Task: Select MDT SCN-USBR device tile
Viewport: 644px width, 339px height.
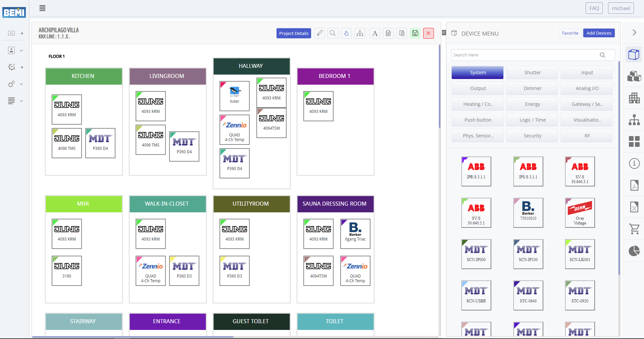Action: (476, 295)
